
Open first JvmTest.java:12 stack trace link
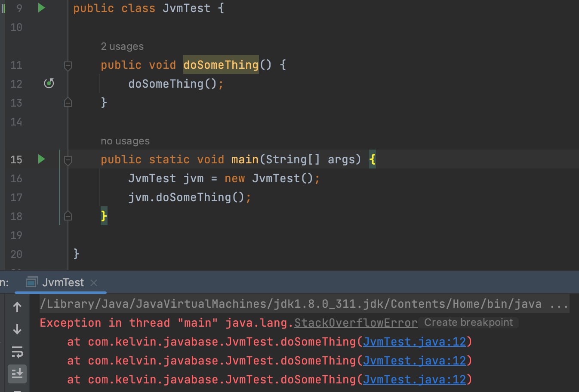(415, 342)
